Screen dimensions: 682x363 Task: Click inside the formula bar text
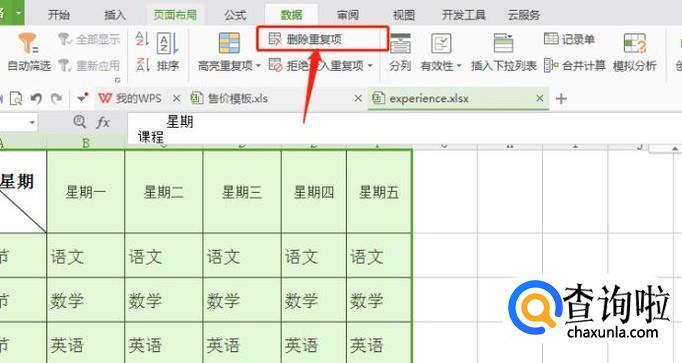click(404, 129)
